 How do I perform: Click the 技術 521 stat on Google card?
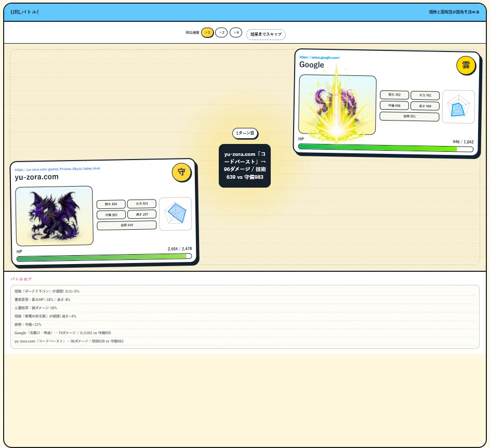[x=409, y=116]
